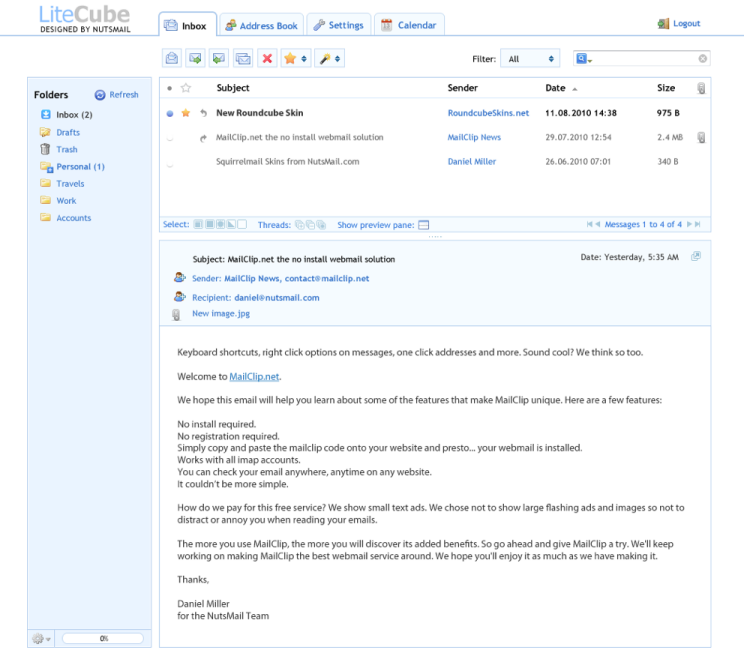This screenshot has height=665, width=744.
Task: Go to the first page of messages
Action: click(x=589, y=224)
